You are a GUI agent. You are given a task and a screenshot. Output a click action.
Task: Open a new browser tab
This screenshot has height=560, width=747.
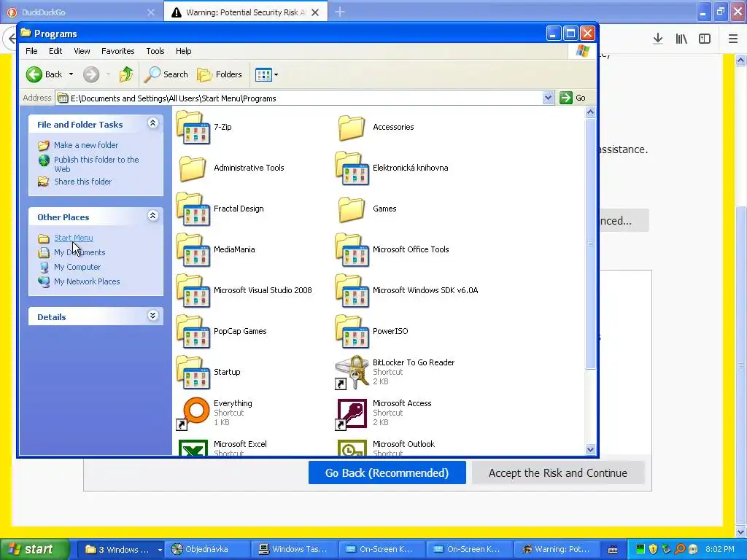click(x=340, y=12)
